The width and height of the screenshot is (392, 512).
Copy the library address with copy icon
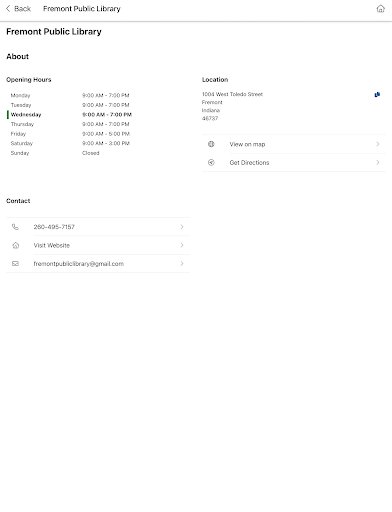[x=377, y=95]
